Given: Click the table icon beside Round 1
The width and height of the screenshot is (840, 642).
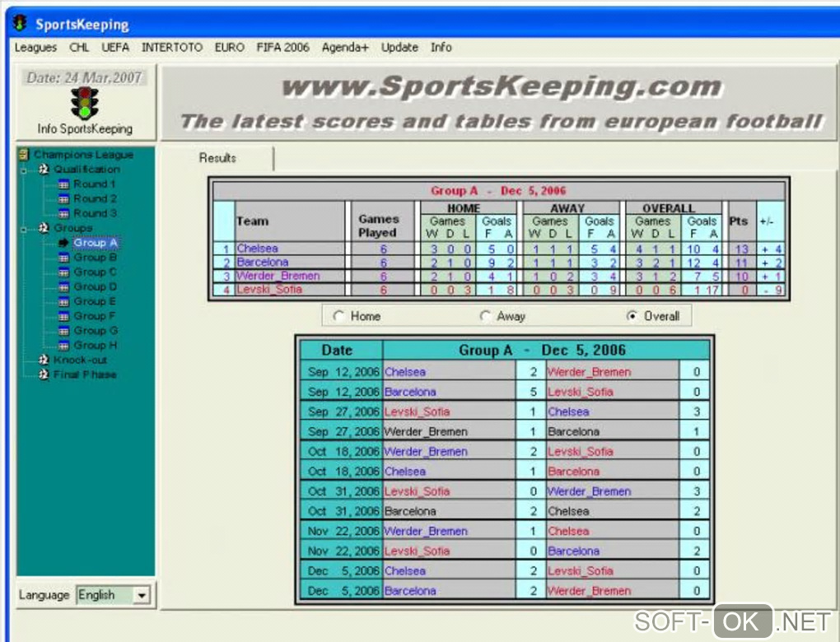Looking at the screenshot, I should 63,184.
